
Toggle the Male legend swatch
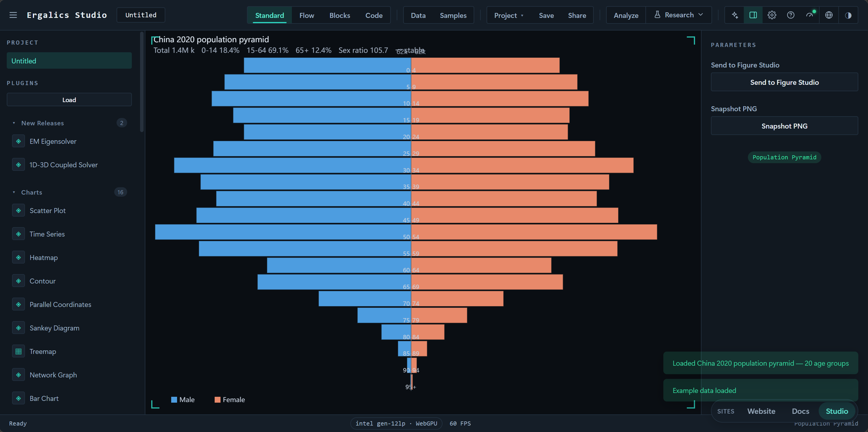pyautogui.click(x=174, y=400)
